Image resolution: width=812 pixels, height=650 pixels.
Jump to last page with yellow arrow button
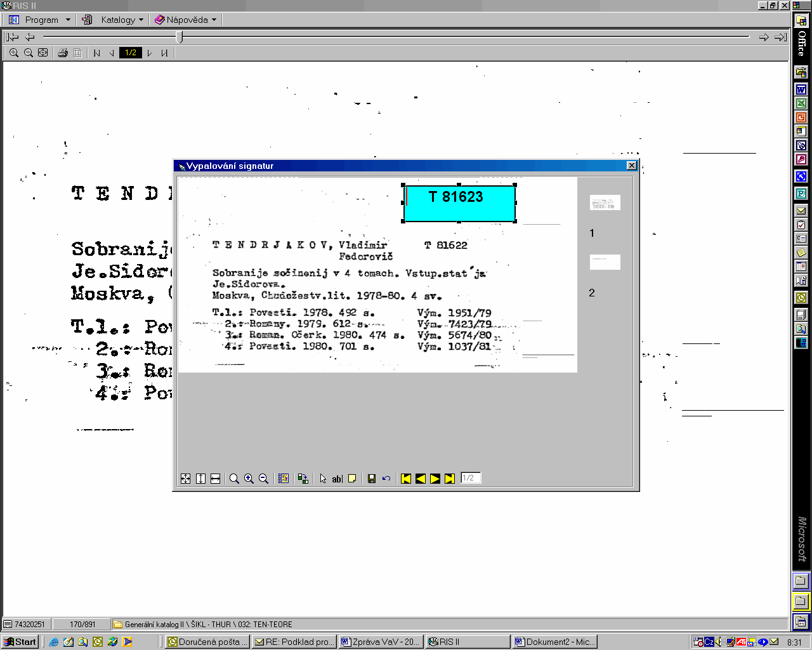pos(449,479)
